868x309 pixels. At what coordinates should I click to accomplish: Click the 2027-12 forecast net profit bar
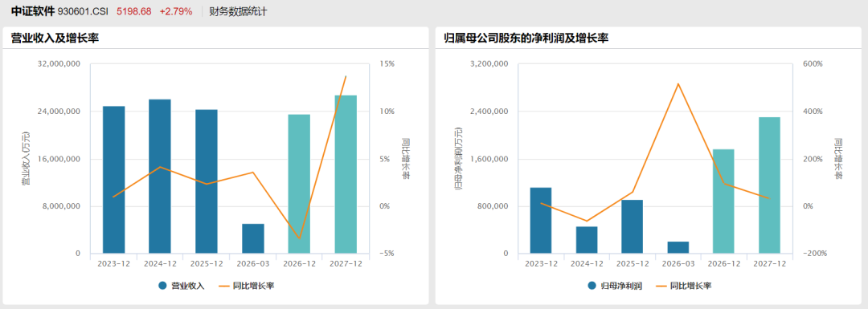pyautogui.click(x=769, y=185)
